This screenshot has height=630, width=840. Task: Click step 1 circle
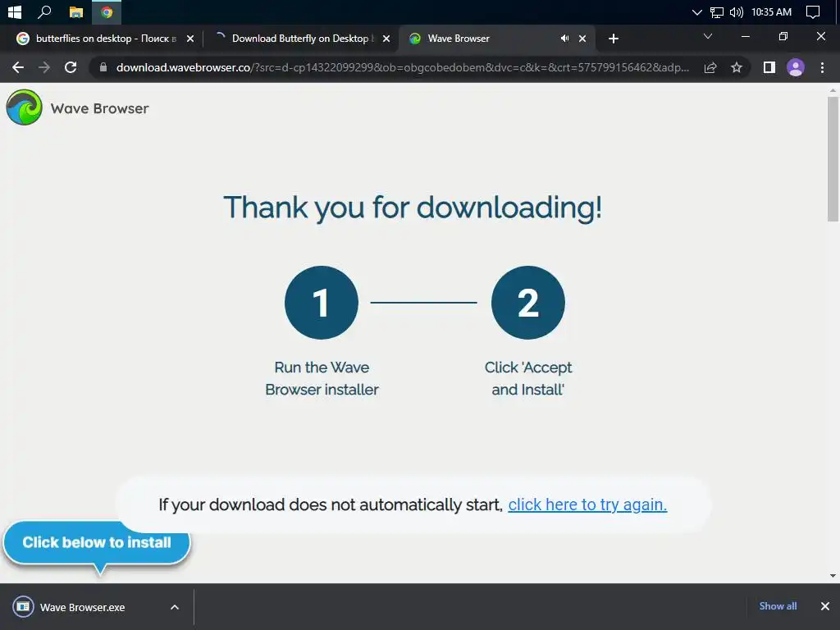click(x=322, y=303)
